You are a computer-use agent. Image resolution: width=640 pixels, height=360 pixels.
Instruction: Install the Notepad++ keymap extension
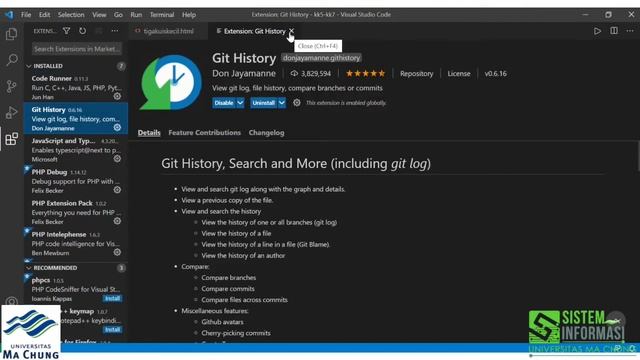coord(112,329)
